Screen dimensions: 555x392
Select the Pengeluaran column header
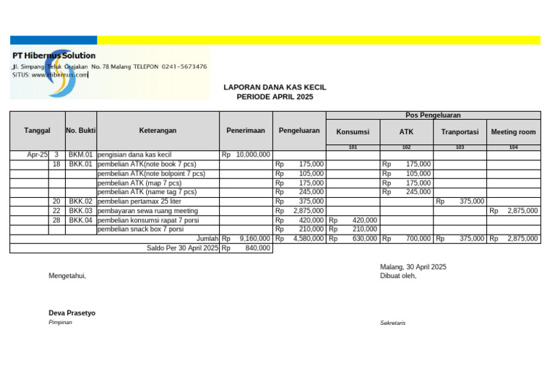(x=299, y=131)
